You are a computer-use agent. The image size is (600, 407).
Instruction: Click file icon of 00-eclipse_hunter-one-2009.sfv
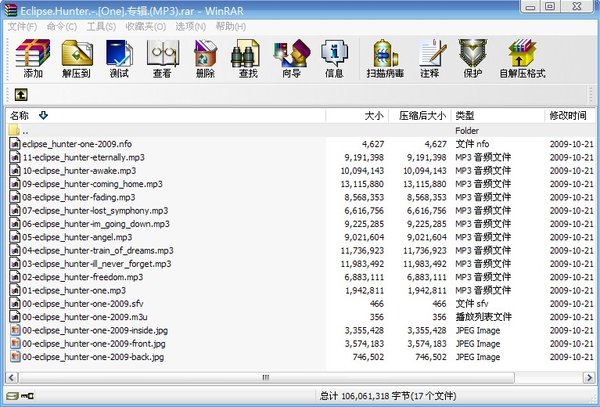point(15,304)
